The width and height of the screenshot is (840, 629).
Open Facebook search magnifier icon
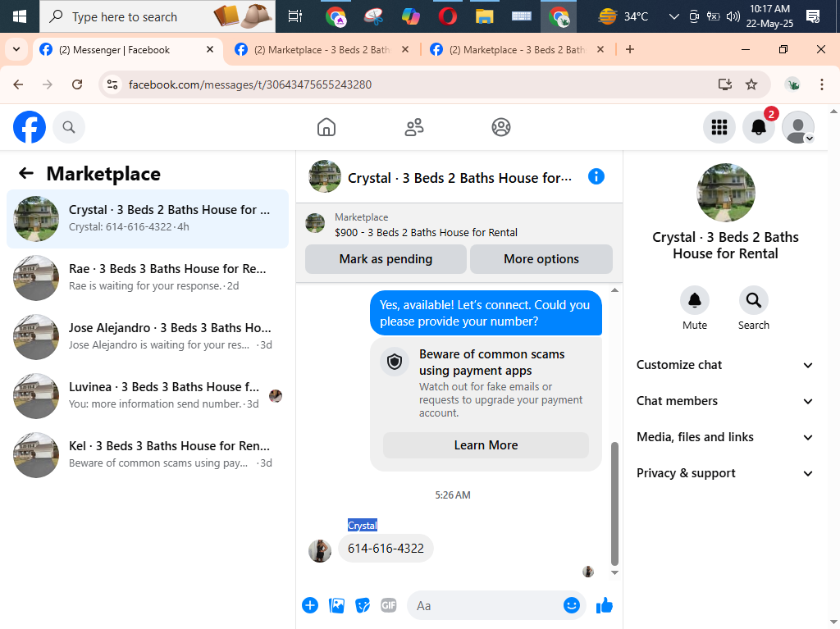[x=69, y=127]
